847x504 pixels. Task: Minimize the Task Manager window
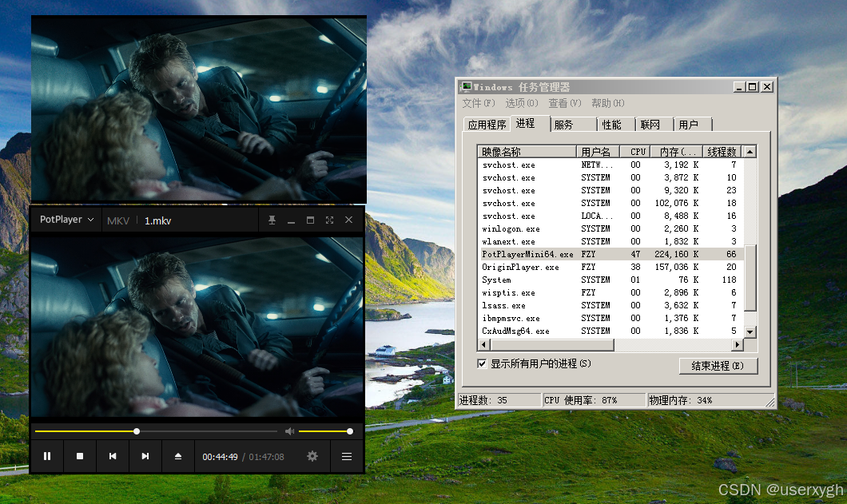[x=739, y=87]
